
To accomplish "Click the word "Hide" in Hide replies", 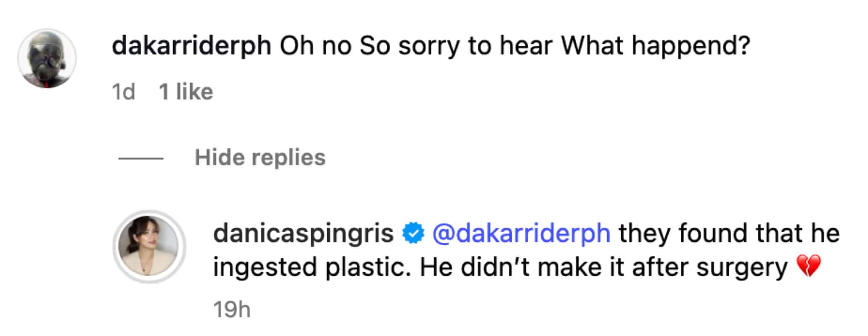I will (219, 158).
